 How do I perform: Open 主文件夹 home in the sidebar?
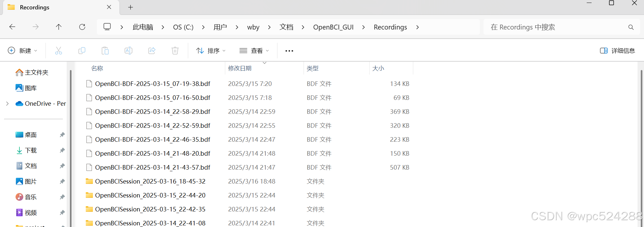pyautogui.click(x=32, y=72)
